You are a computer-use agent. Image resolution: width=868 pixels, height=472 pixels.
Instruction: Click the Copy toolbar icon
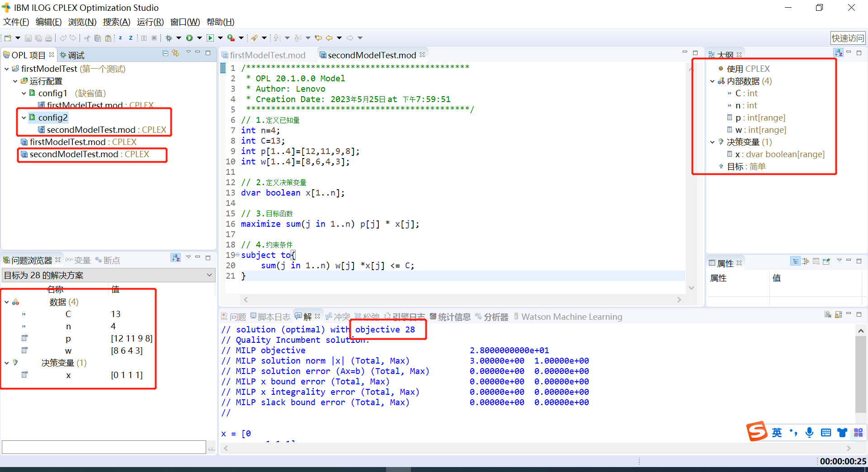tap(98, 38)
